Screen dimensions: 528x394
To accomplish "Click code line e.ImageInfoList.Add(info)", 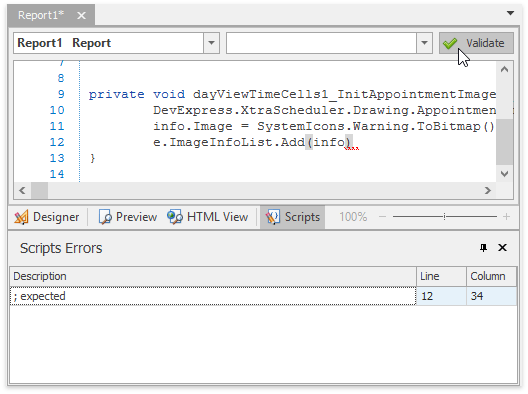I will pyautogui.click(x=252, y=142).
